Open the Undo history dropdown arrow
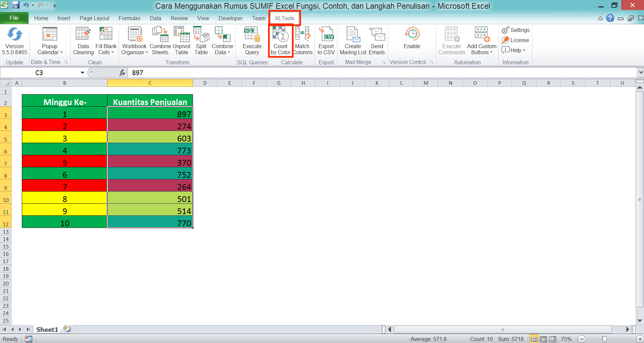This screenshot has width=644, height=343. pos(33,5)
